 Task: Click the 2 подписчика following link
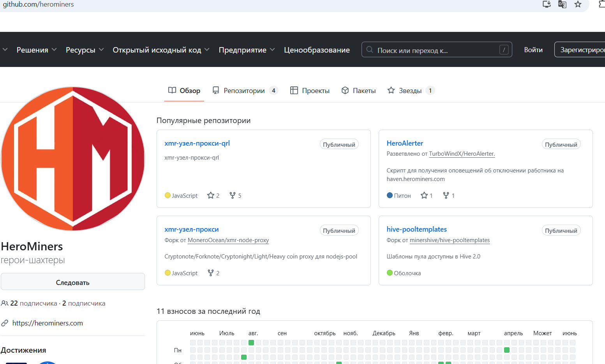pyautogui.click(x=84, y=303)
